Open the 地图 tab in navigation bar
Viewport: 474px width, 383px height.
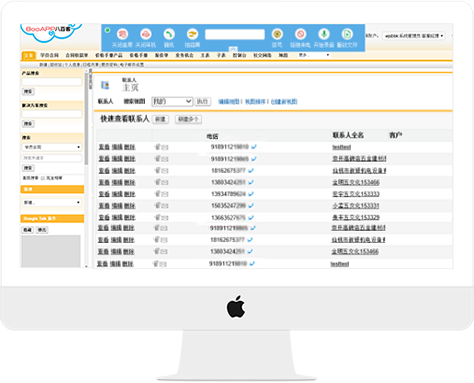(283, 55)
